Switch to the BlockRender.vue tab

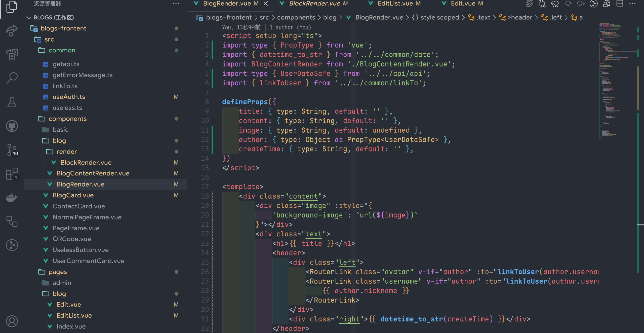314,4
